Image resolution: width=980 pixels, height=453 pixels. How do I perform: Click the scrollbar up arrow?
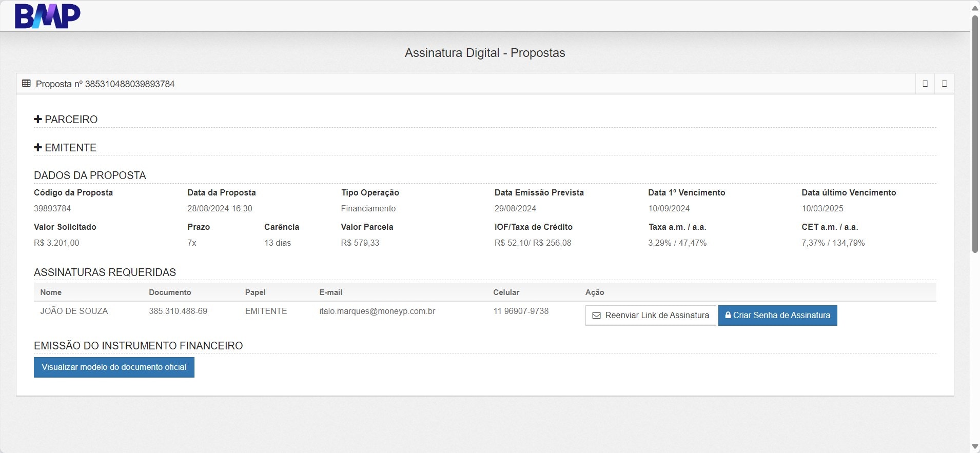pos(975,8)
